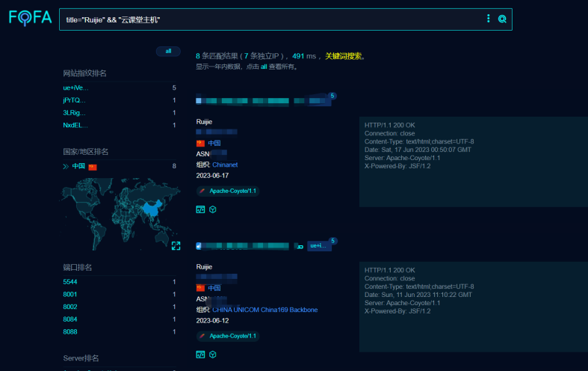Click the link icon beside second result host

(300, 246)
